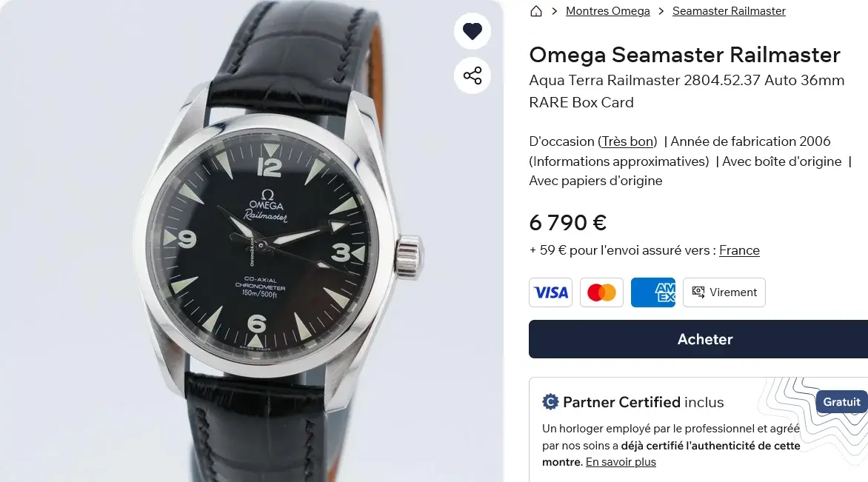Open the Montres Omega breadcrumb link
Screen dimensions: 868x482
coord(607,10)
